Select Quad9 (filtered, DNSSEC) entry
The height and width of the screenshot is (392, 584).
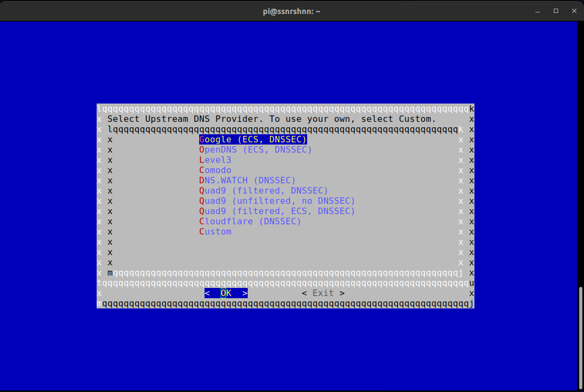[263, 190]
